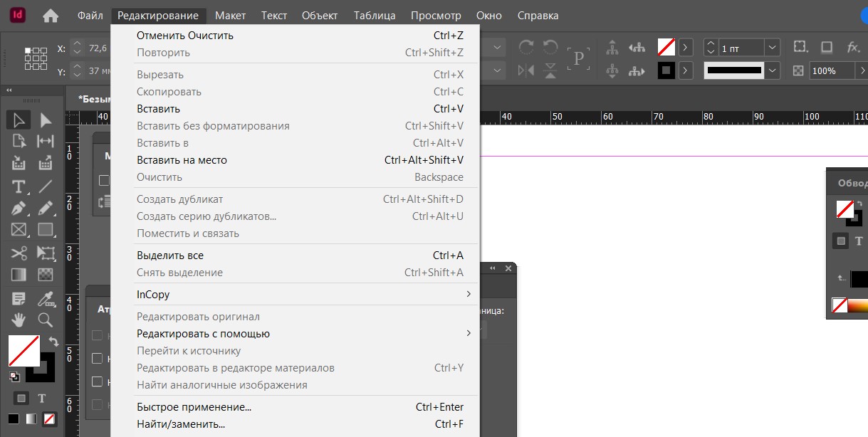This screenshot has height=437, width=868.
Task: Swap fill and stroke in toolbar
Action: (x=53, y=342)
